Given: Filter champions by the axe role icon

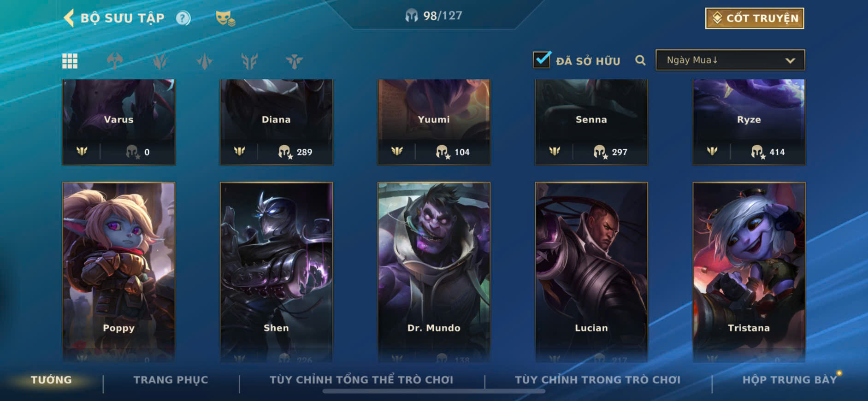Looking at the screenshot, I should point(115,61).
